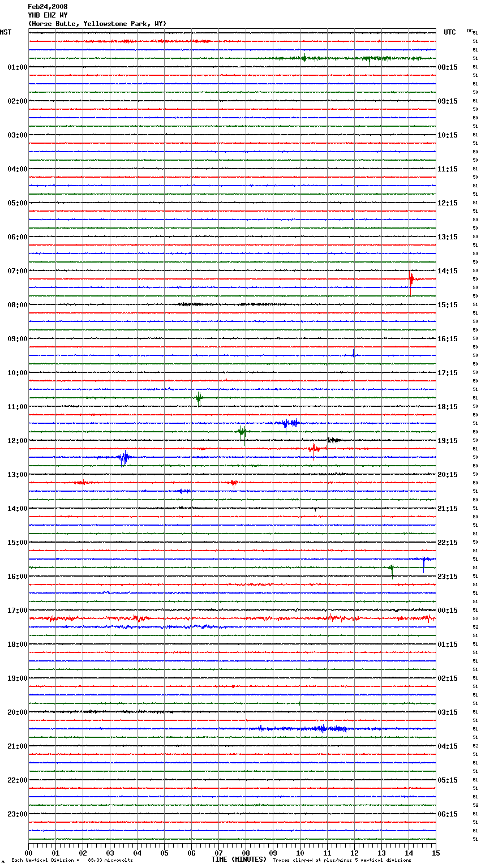The width and height of the screenshot is (481, 868).
Task: Click the blue event burst on the 12:30 MST trace
Action: (124, 457)
